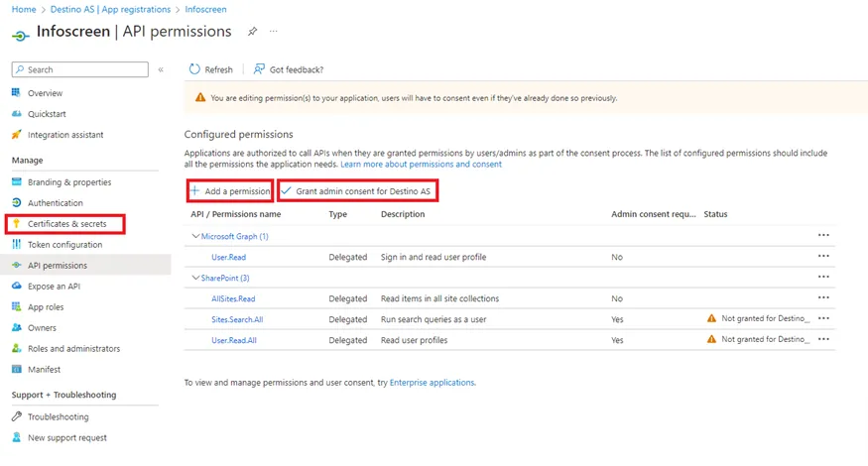Screen dimensions: 868x466
Task: Click the sidebar Search field
Action: click(79, 69)
